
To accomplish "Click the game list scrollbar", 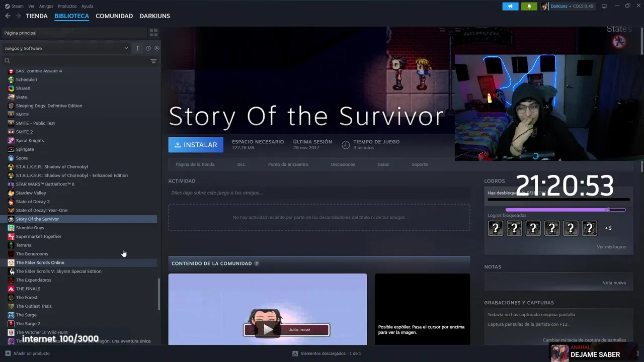I will coord(159,294).
